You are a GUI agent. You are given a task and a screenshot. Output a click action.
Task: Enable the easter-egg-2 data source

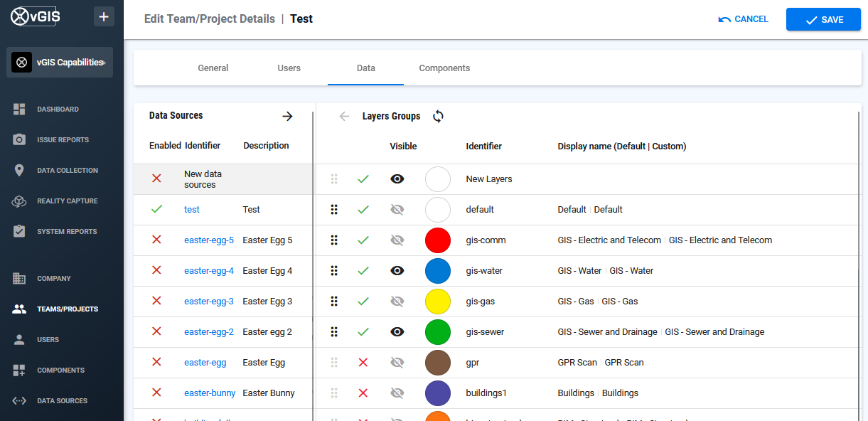pos(157,331)
